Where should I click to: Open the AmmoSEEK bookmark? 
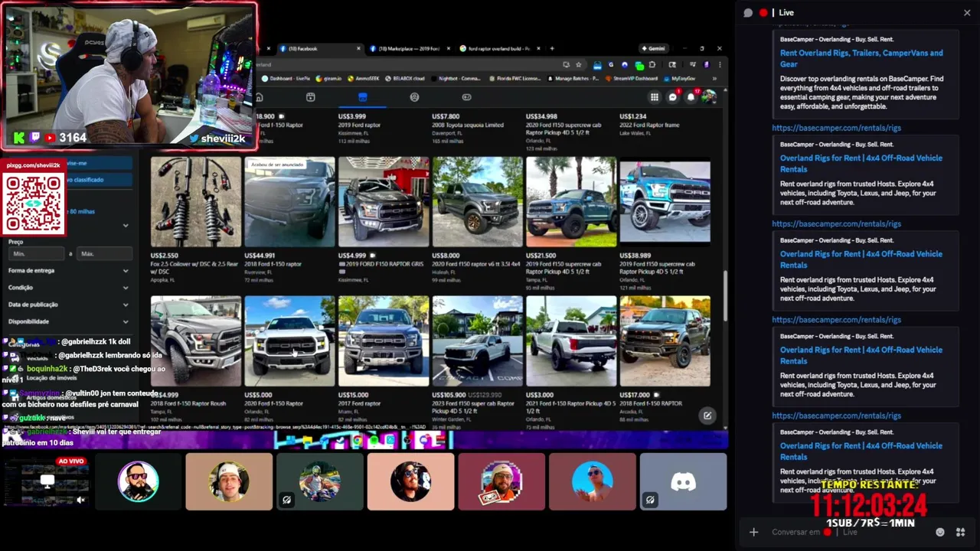[363, 78]
